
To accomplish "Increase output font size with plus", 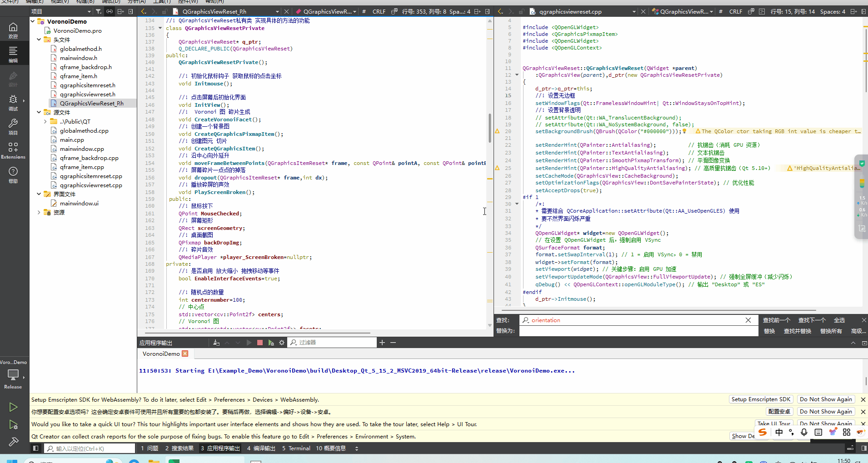I will tap(382, 343).
